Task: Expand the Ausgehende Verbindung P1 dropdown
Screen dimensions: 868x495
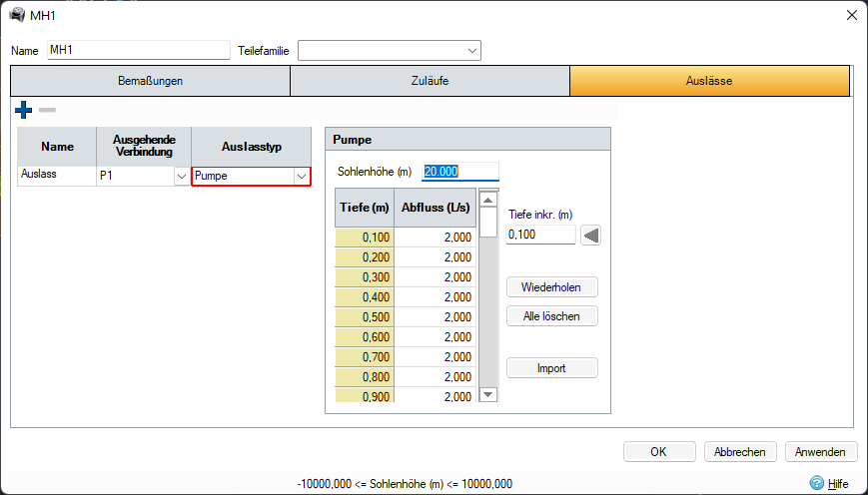Action: coord(181,177)
